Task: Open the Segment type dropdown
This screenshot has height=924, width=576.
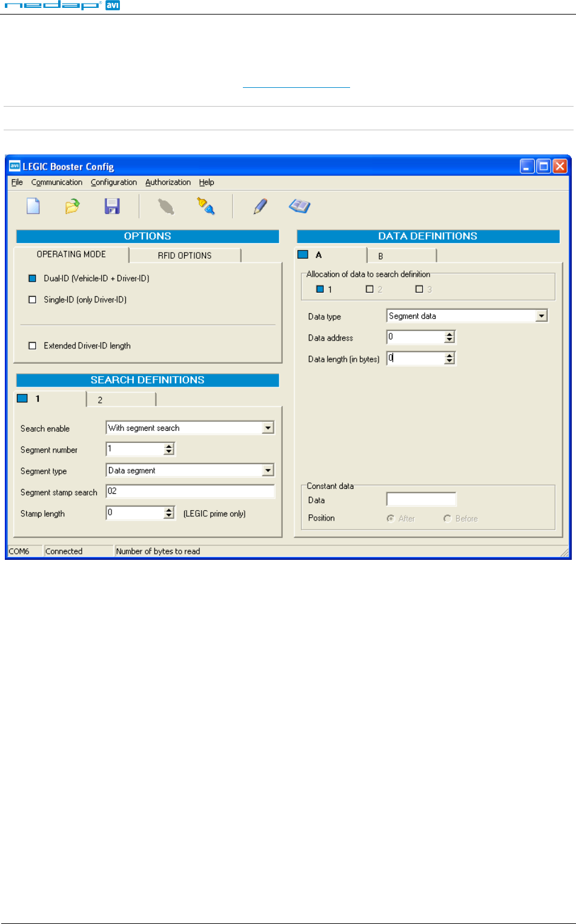Action: tap(268, 471)
